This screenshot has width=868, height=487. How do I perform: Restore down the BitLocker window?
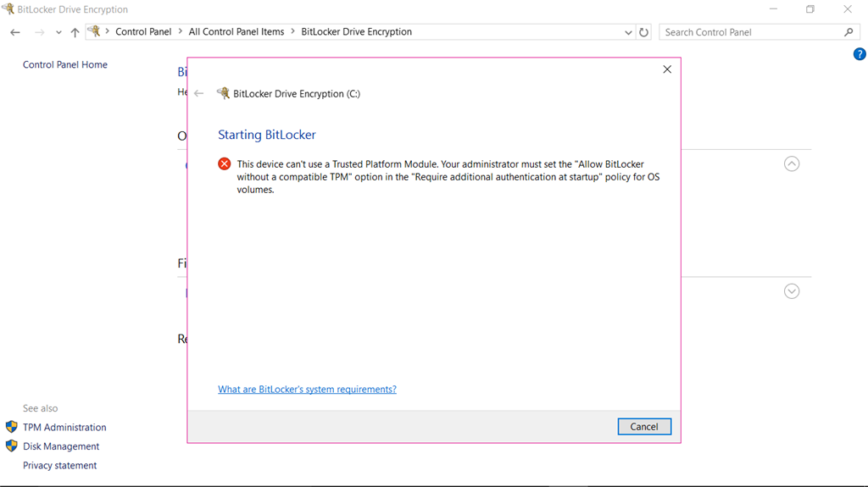pos(810,8)
